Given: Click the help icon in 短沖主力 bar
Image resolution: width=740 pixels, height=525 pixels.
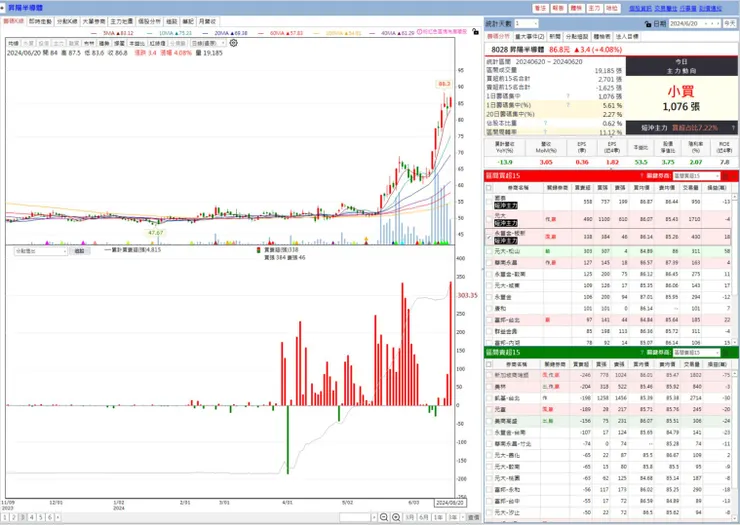Looking at the screenshot, I should point(733,127).
